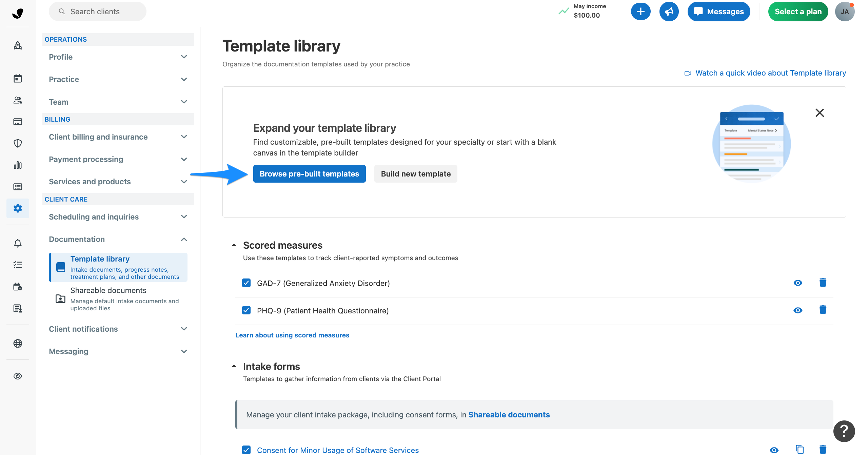Preview Consent for Minor Usage with eye icon
The height and width of the screenshot is (455, 868).
pos(774,450)
